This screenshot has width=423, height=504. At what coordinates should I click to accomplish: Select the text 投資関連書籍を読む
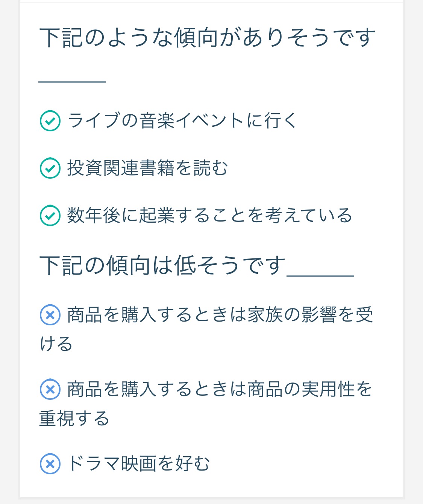148,168
